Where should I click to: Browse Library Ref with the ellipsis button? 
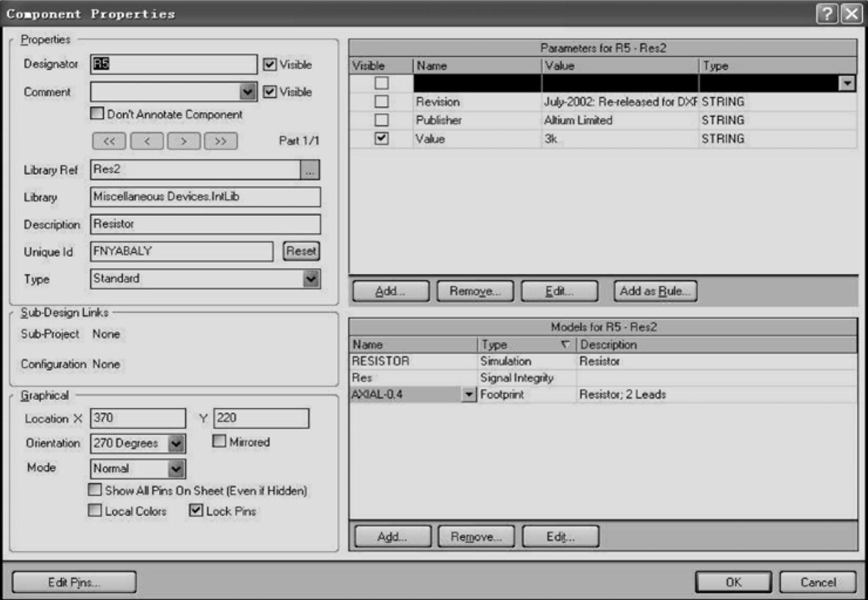point(310,170)
